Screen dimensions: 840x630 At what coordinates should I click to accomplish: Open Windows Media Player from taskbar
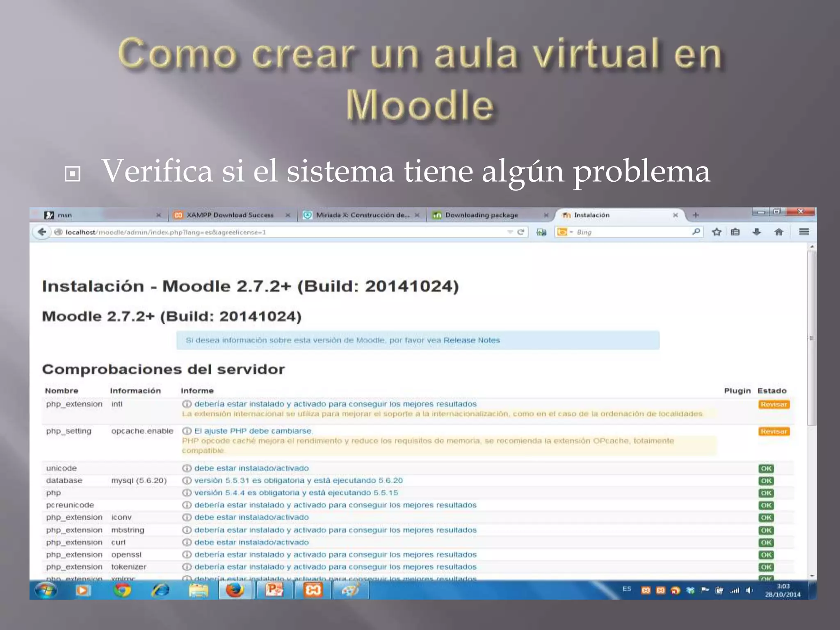click(82, 590)
